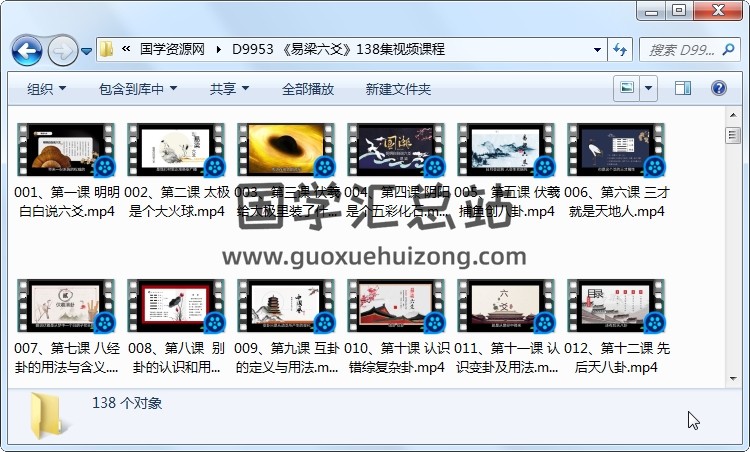
Task: Click the folder icon in the address bar
Action: pyautogui.click(x=107, y=49)
